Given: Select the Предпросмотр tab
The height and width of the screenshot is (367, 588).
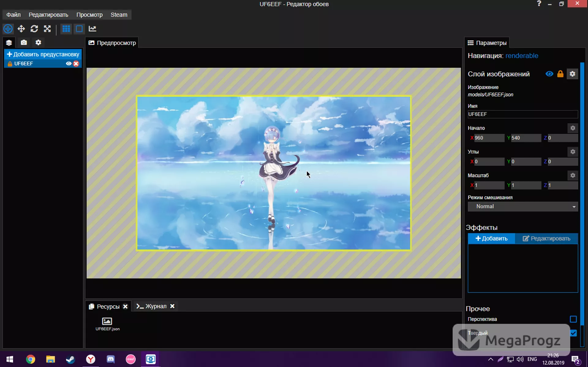Looking at the screenshot, I should [x=112, y=43].
